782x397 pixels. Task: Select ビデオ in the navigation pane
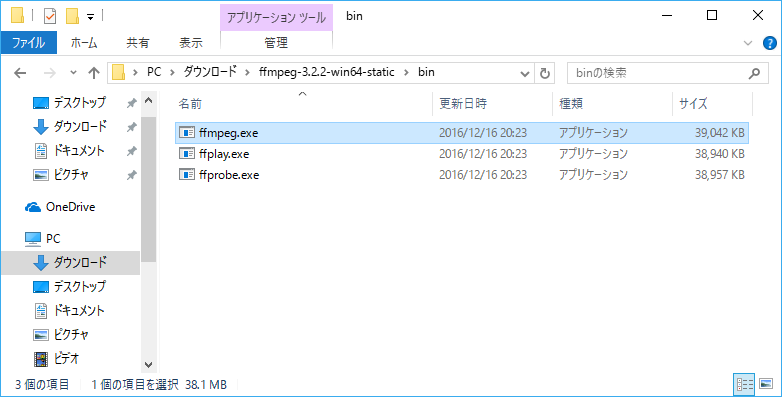tap(66, 358)
